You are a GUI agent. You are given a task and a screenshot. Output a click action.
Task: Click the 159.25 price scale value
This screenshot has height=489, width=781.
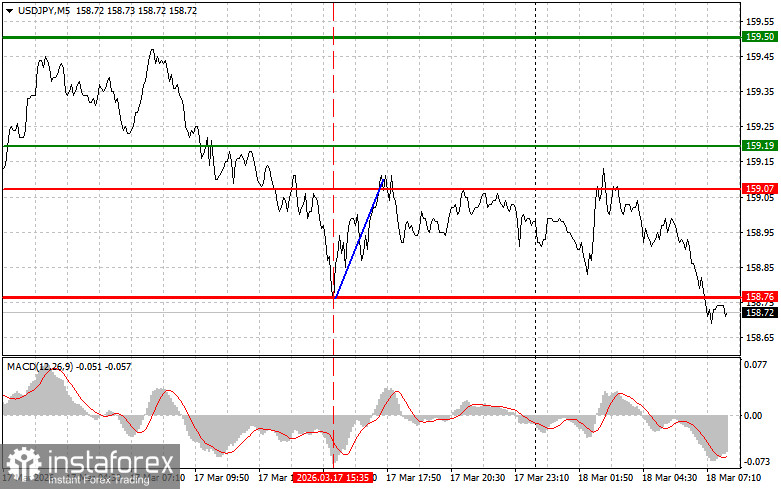(760, 127)
